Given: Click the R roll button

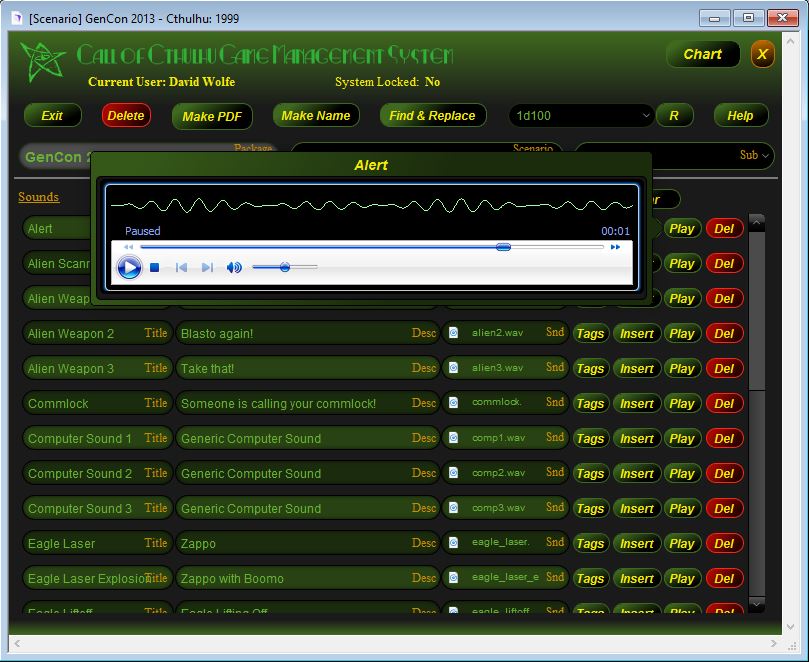Looking at the screenshot, I should point(674,116).
